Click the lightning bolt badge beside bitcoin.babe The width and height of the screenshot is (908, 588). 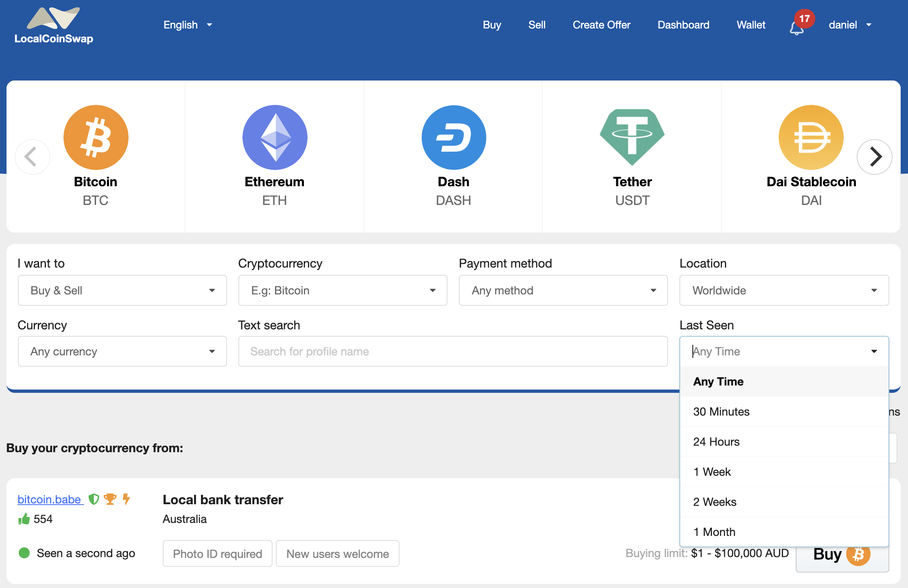[127, 499]
